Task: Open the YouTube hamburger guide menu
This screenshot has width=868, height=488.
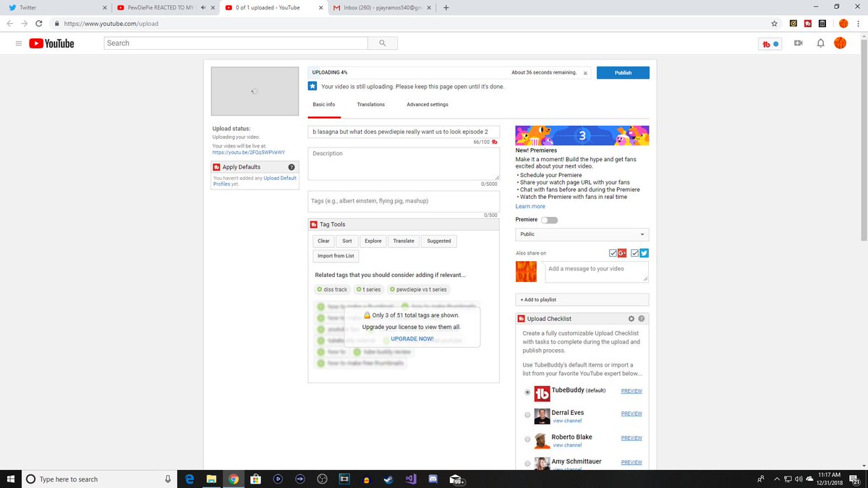Action: 18,43
